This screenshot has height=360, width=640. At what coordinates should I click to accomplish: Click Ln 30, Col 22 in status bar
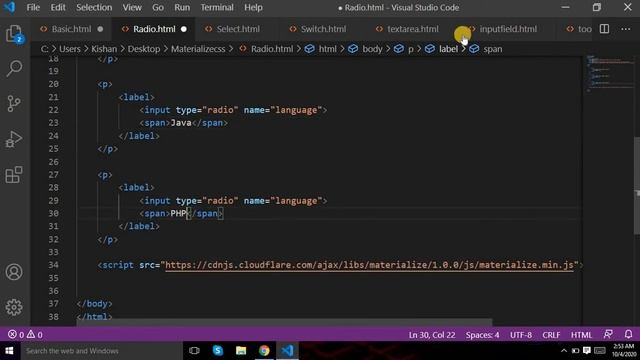[432, 335]
